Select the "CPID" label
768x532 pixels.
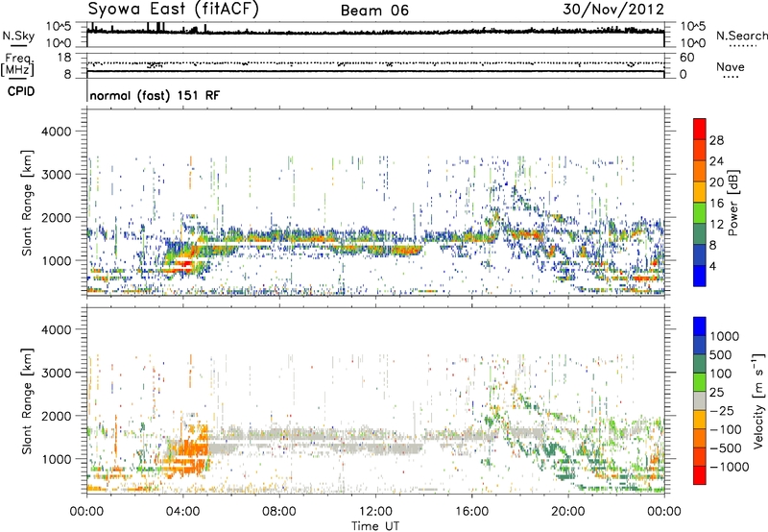[21, 91]
